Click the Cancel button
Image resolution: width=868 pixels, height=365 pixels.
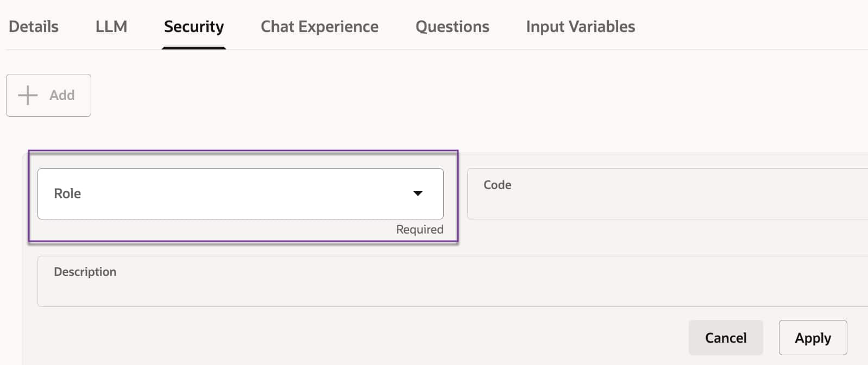click(x=726, y=338)
